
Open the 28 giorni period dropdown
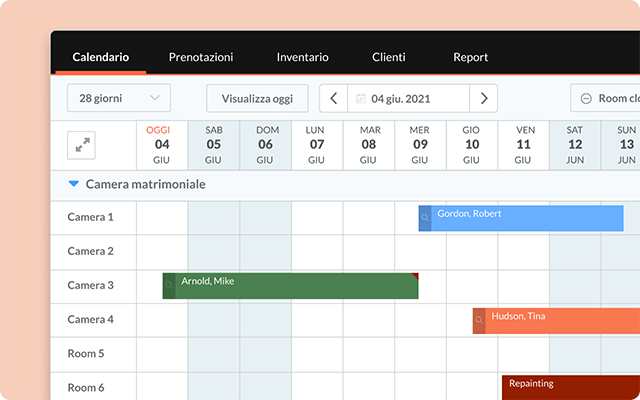tap(118, 98)
